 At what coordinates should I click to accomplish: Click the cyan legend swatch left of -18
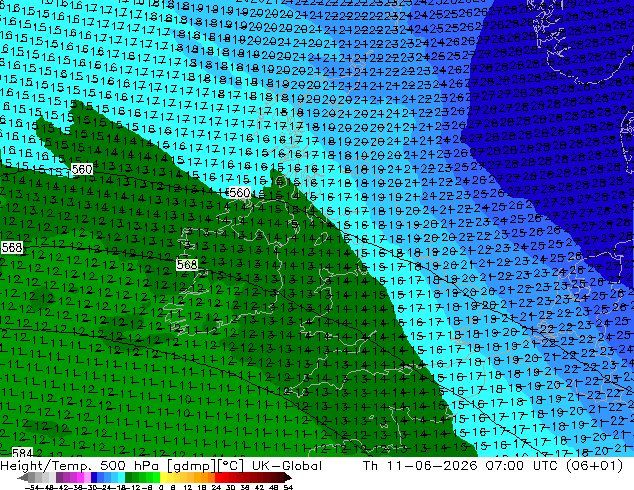click(x=121, y=477)
